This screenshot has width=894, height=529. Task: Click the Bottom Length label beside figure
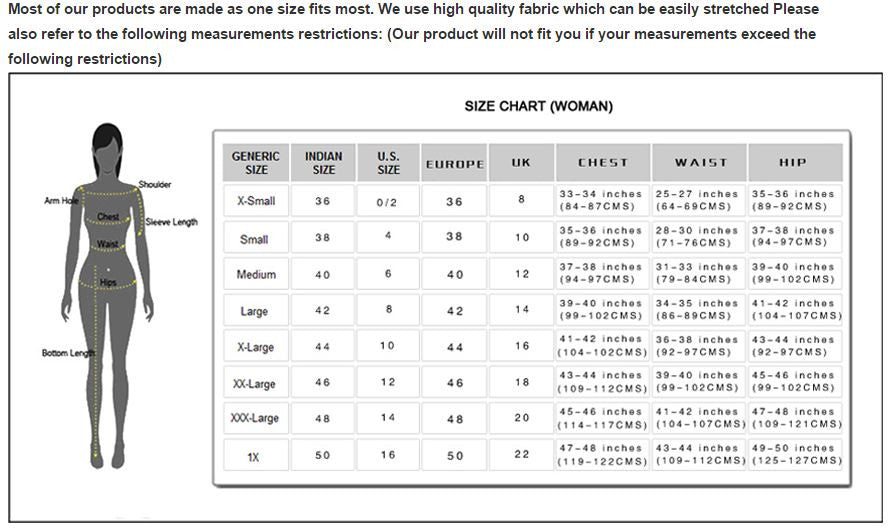(68, 353)
